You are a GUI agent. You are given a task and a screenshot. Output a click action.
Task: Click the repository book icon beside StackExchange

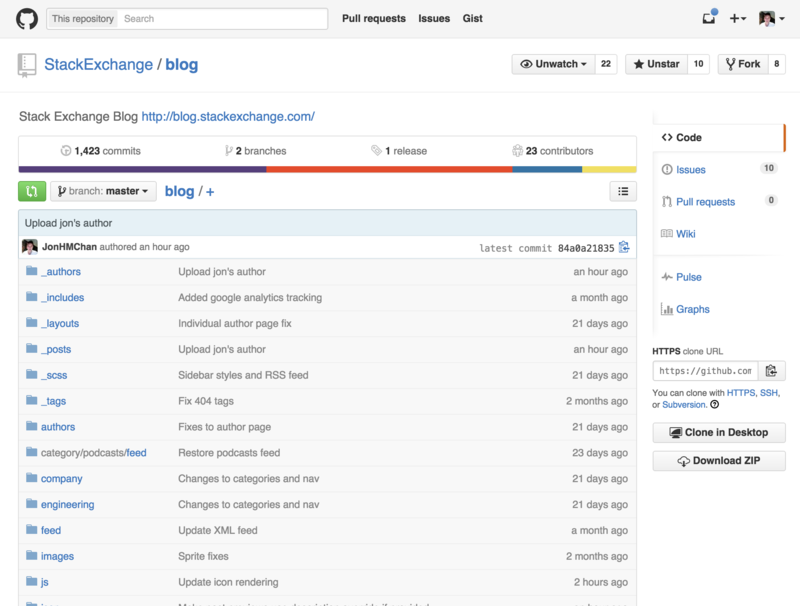click(x=27, y=65)
